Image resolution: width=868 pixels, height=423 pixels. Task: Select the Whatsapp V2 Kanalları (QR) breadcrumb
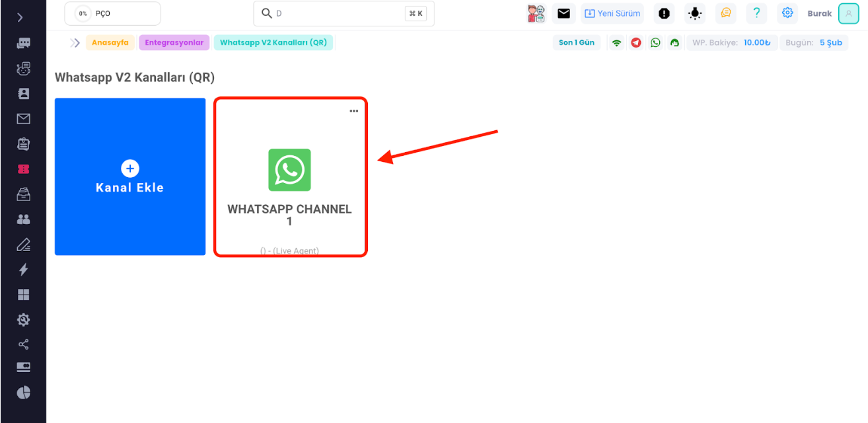pos(273,43)
